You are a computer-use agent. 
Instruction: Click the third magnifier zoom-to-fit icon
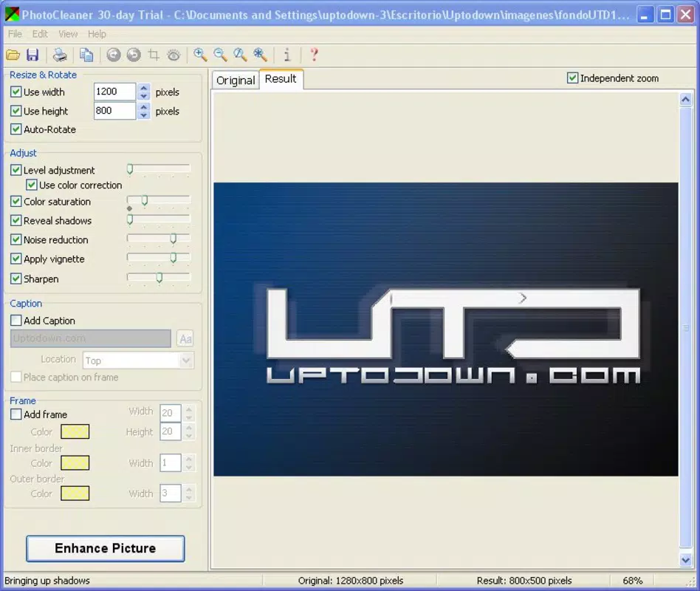(240, 55)
